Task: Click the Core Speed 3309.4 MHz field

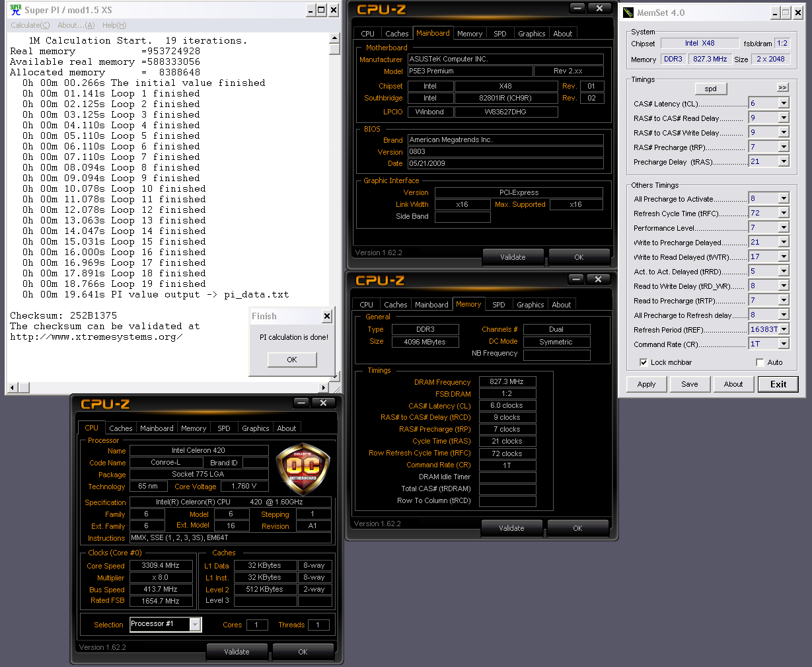Action: click(x=161, y=565)
